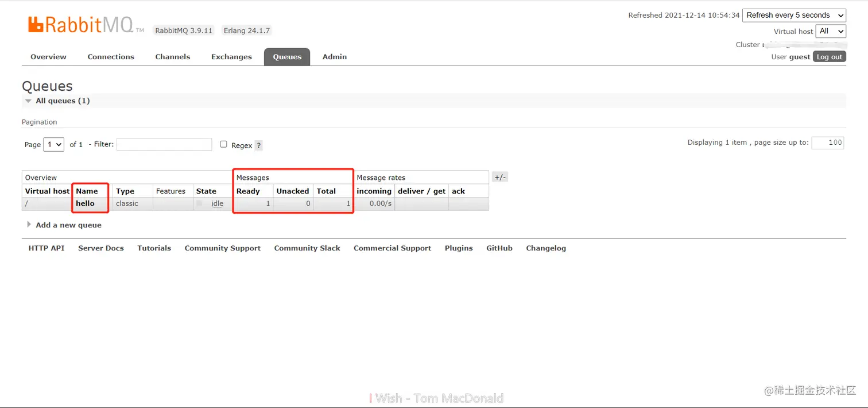868x408 pixels.
Task: Open the Tutorials link
Action: 154,248
